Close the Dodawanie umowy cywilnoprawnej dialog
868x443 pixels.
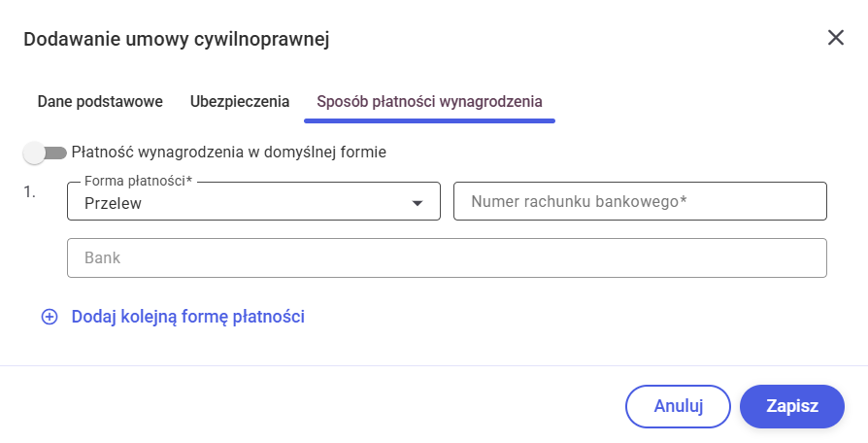click(x=835, y=38)
